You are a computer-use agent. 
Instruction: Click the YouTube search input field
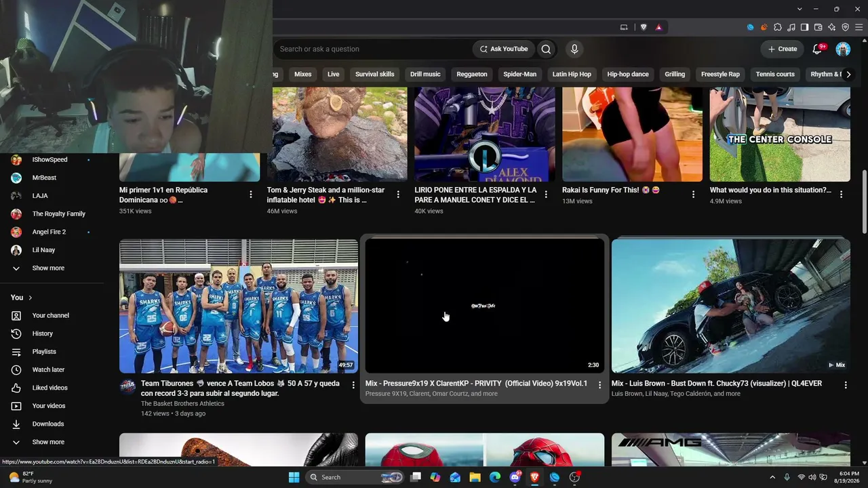point(373,49)
